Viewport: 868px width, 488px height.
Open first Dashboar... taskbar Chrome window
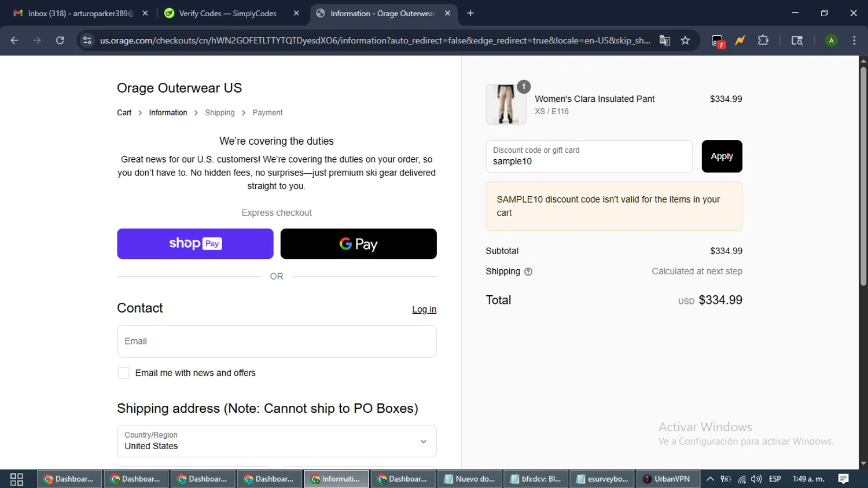69,479
